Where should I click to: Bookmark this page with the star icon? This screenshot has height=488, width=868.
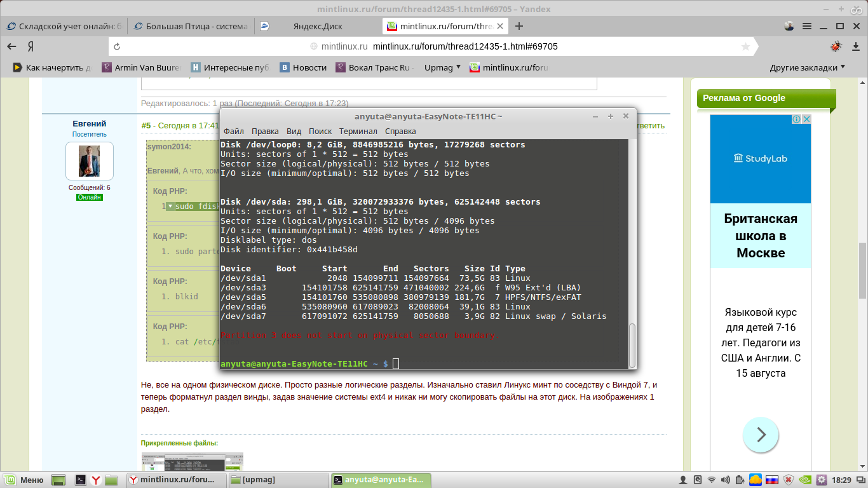pyautogui.click(x=745, y=46)
